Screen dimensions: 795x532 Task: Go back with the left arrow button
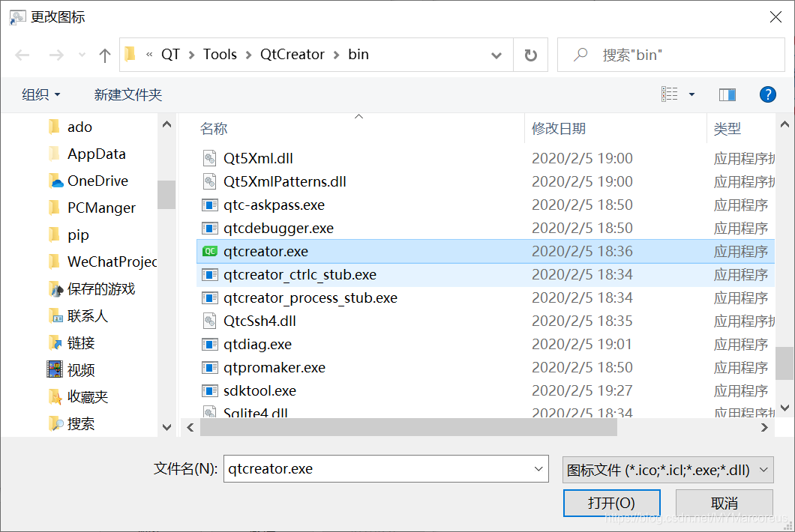22,55
